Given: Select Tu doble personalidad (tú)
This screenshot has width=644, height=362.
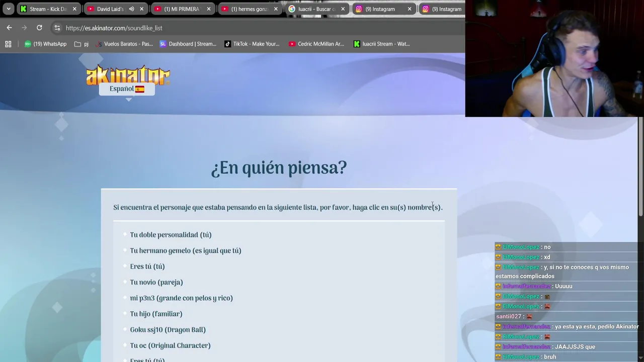Looking at the screenshot, I should pyautogui.click(x=171, y=235).
